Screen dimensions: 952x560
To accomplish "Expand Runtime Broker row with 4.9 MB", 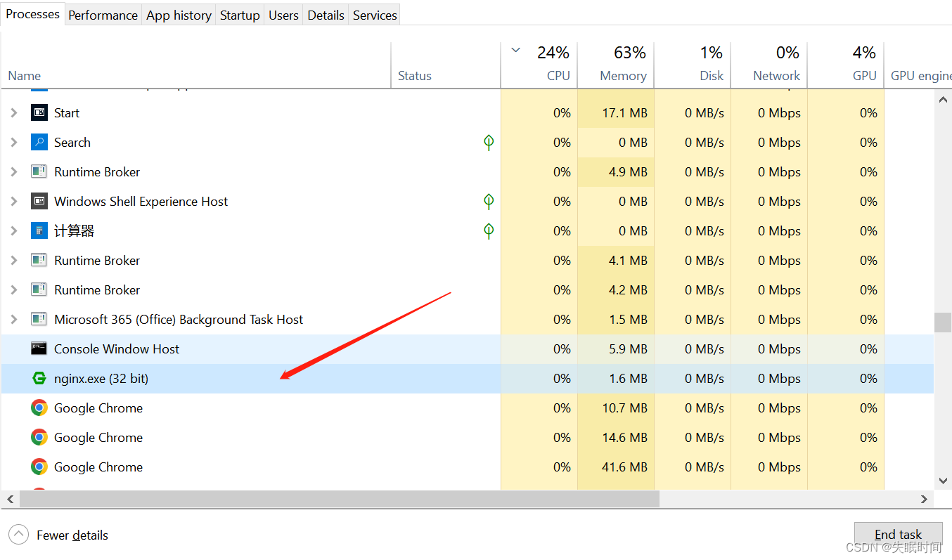I will pos(14,171).
